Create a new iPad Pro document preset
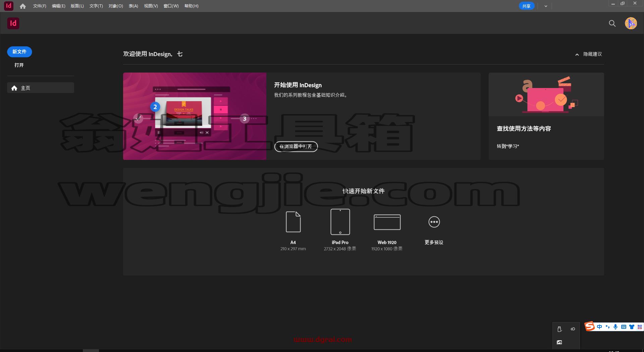This screenshot has width=644, height=352. (x=340, y=230)
